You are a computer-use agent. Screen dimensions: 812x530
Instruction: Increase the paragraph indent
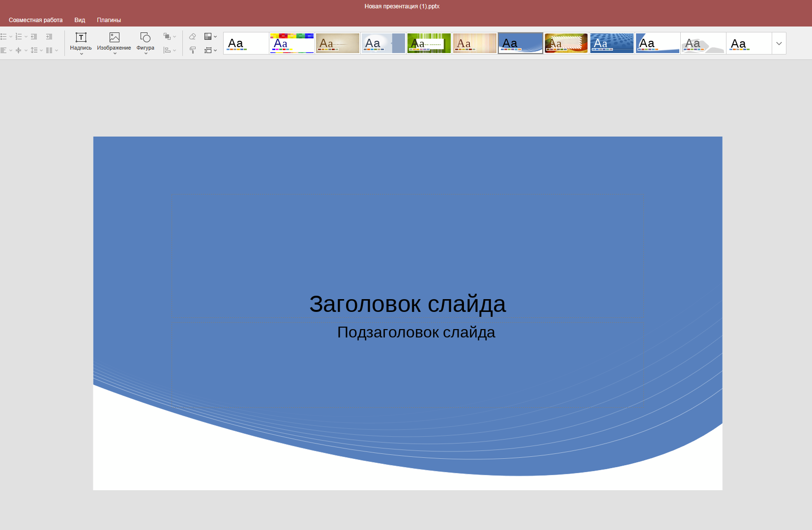tap(49, 37)
